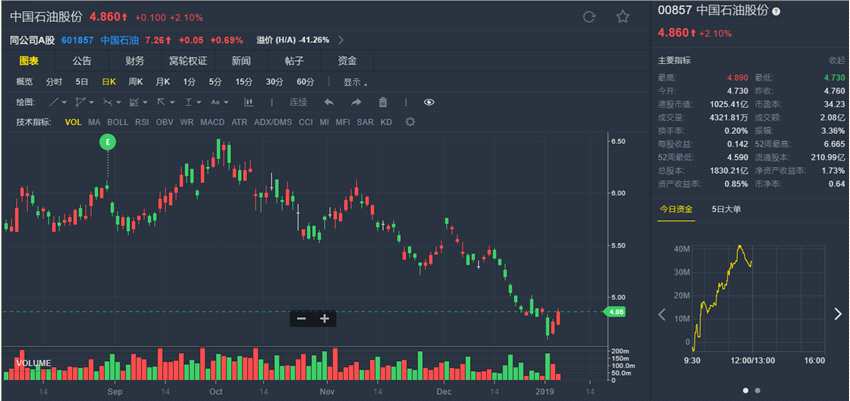Select the 60分 minute interval
The height and width of the screenshot is (401, 850).
click(x=305, y=82)
